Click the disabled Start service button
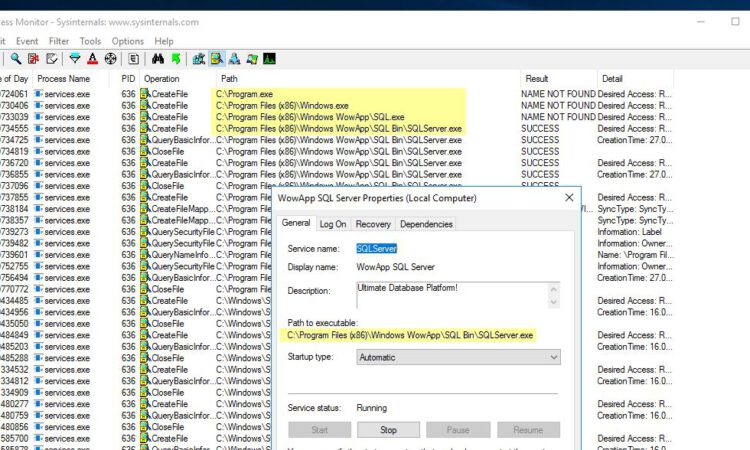 pos(320,430)
